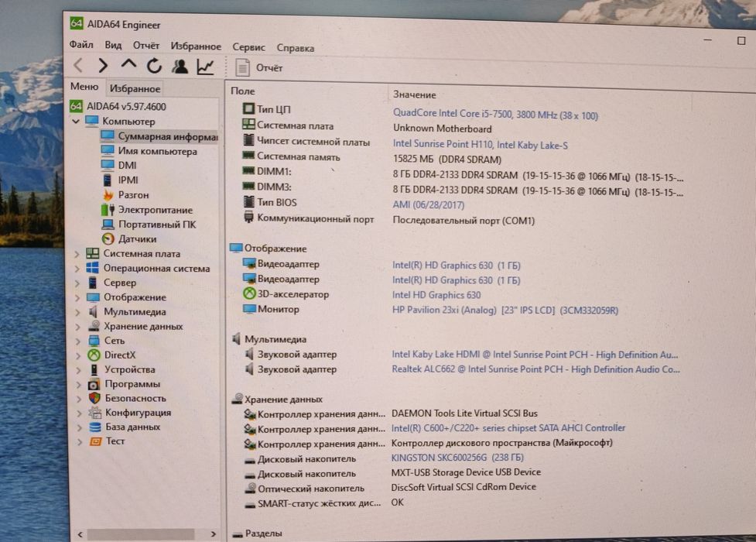
Task: Select DMI in the tree
Action: click(127, 166)
